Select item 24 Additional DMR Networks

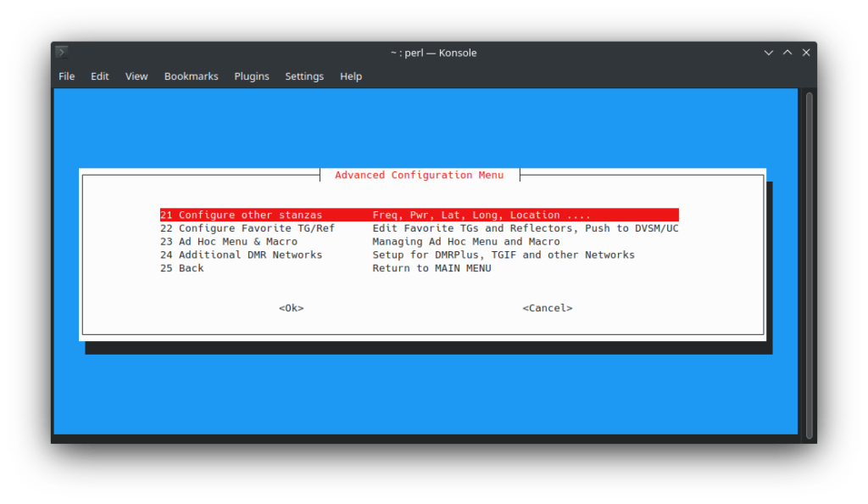click(x=398, y=255)
